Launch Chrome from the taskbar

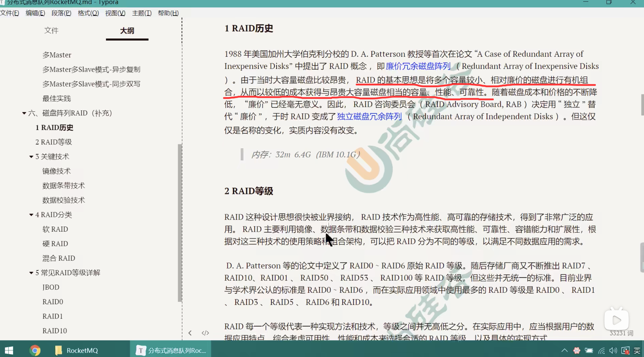35,350
